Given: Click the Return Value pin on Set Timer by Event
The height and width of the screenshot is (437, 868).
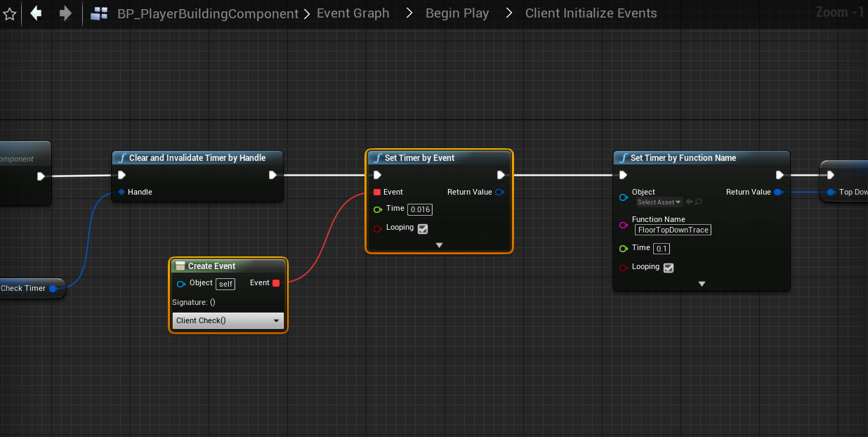Looking at the screenshot, I should [x=499, y=192].
